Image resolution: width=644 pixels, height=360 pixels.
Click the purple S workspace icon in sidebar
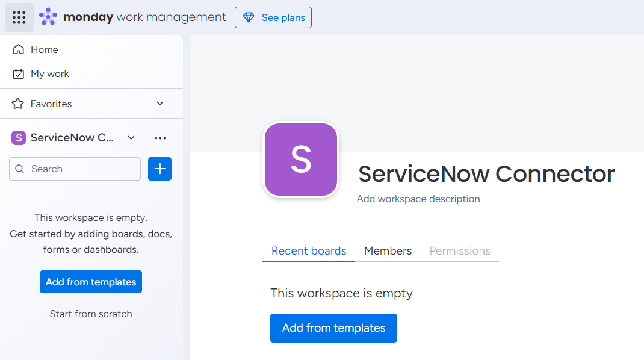click(19, 138)
